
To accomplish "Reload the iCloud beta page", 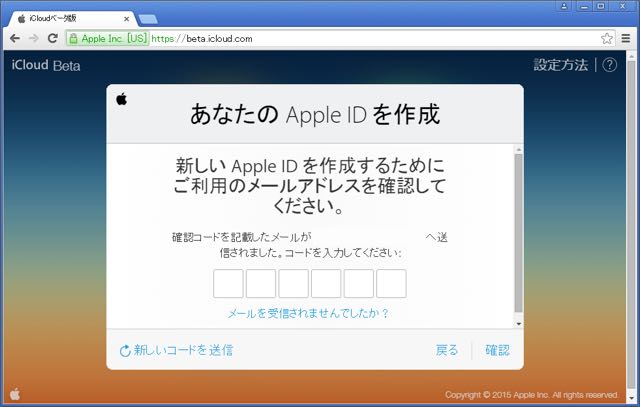I will pos(52,38).
